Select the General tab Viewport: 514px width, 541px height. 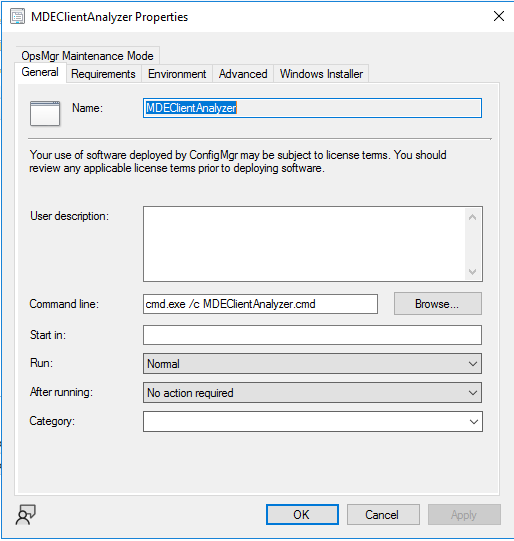[40, 72]
